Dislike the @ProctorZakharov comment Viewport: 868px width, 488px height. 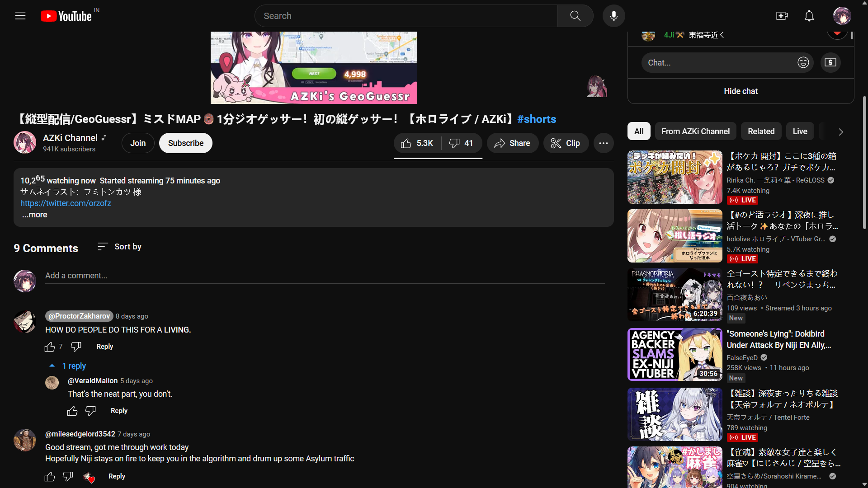tap(76, 347)
